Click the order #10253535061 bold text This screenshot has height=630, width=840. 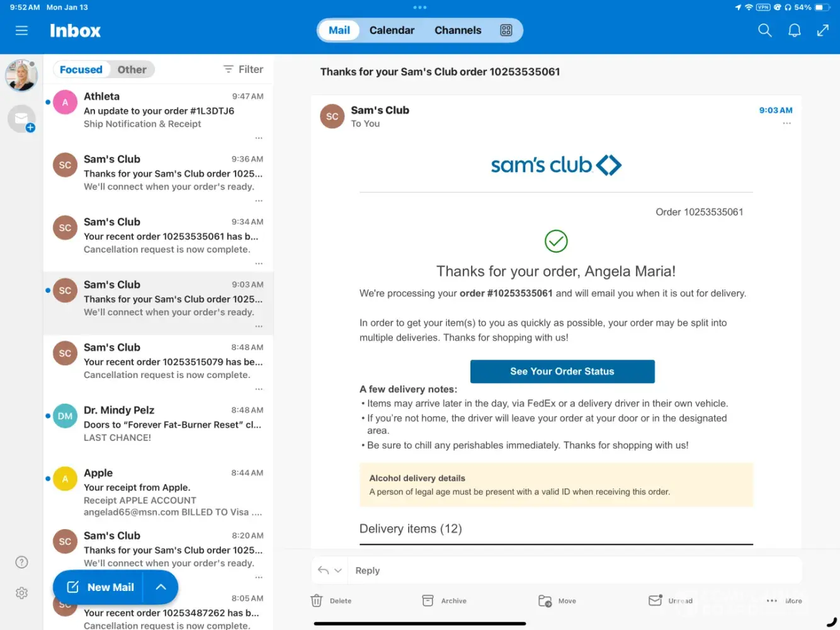pyautogui.click(x=506, y=293)
